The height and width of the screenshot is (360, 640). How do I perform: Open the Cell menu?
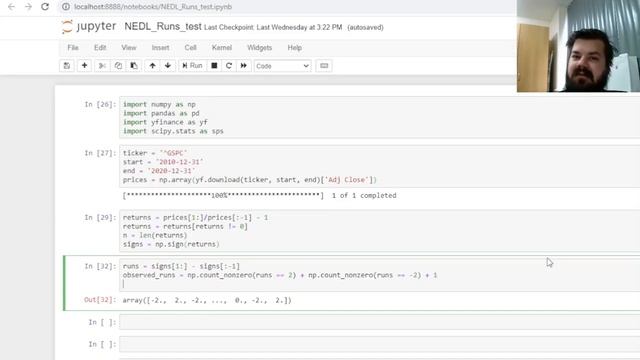(190, 48)
